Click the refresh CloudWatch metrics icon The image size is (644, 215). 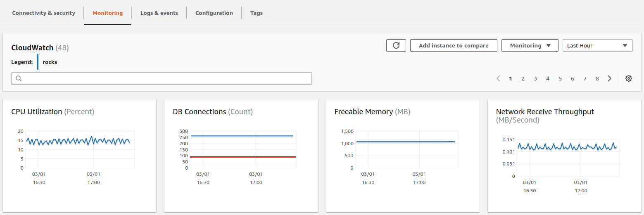[396, 45]
